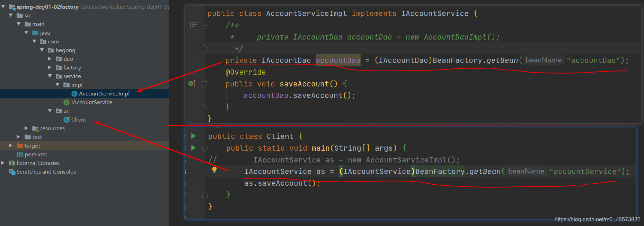Viewport: 644px width, 226px height.
Task: Click the project module icon at root
Action: click(12, 7)
